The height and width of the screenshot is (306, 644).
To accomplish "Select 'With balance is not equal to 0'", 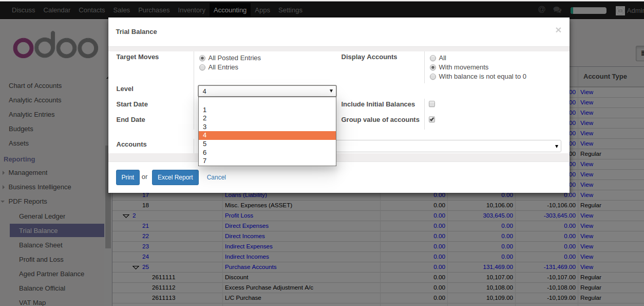I will [433, 77].
